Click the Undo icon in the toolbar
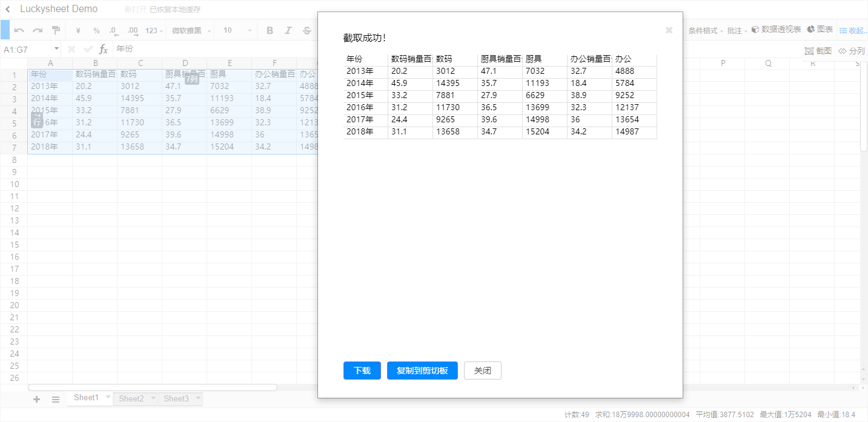The height and width of the screenshot is (422, 868). pos(19,29)
